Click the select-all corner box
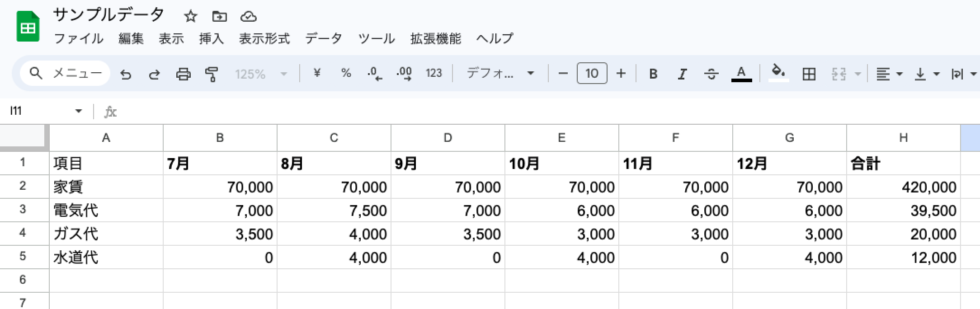980x309 pixels. (24, 137)
